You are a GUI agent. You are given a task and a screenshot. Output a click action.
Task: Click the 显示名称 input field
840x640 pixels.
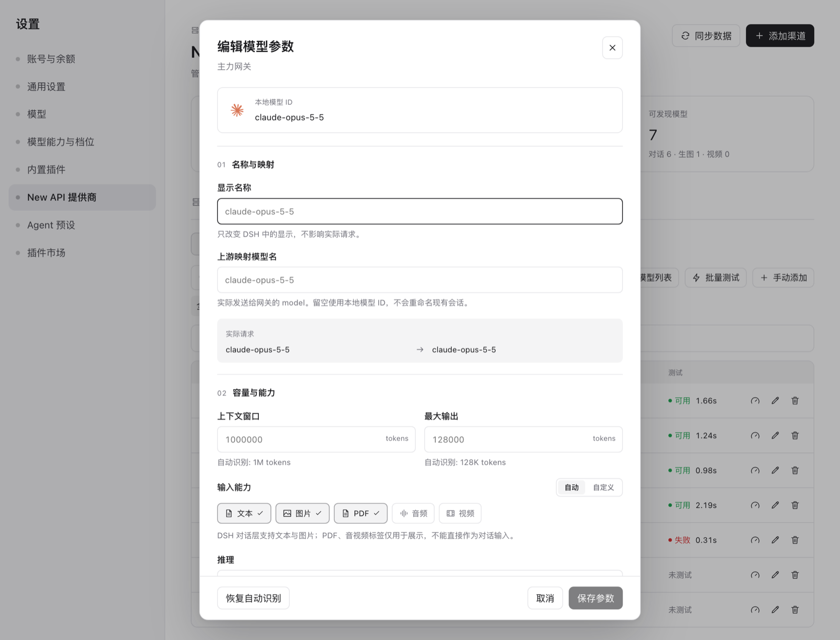click(420, 211)
